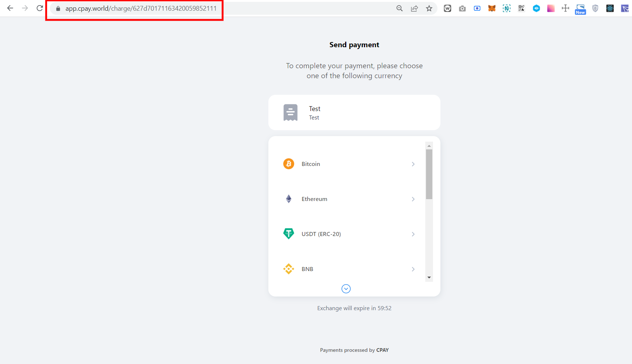Select Bitcoin as payment currency

coord(311,164)
